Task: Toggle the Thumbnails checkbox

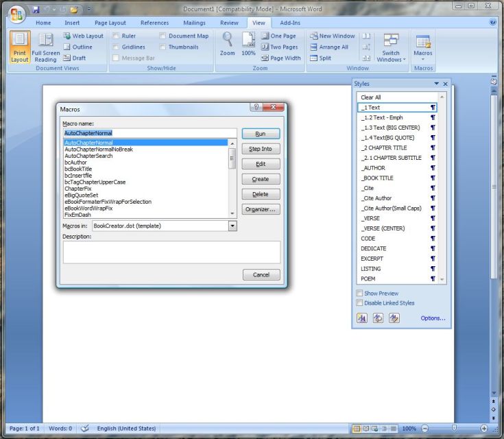Action: (163, 47)
